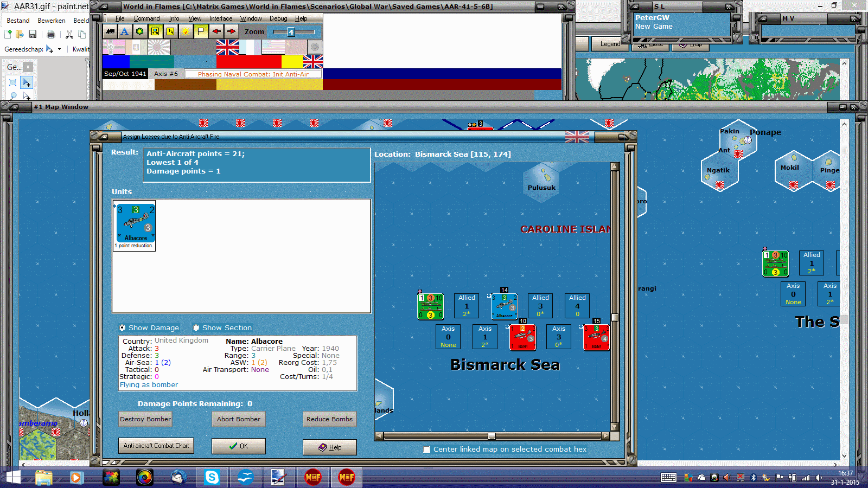The image size is (868, 488).
Task: Click the green carrier counter in Bismarck Sea panel
Action: coord(431,306)
